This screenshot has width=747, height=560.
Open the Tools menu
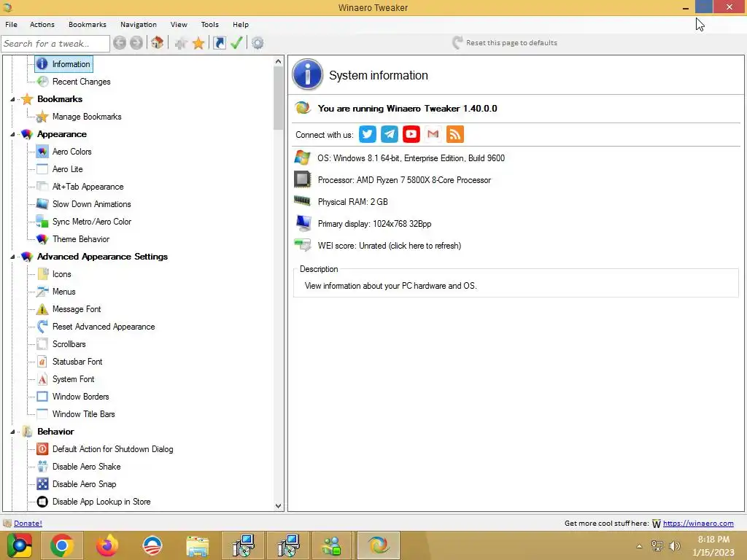tap(209, 24)
